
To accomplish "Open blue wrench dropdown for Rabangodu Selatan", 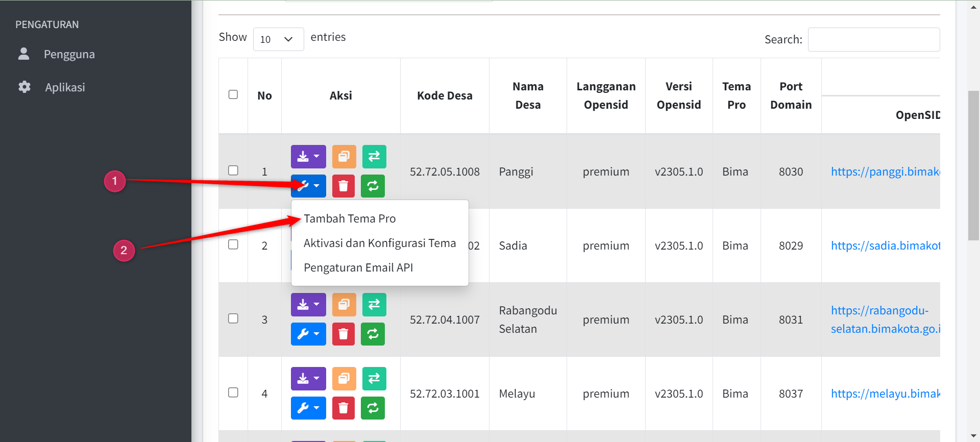I will 308,334.
